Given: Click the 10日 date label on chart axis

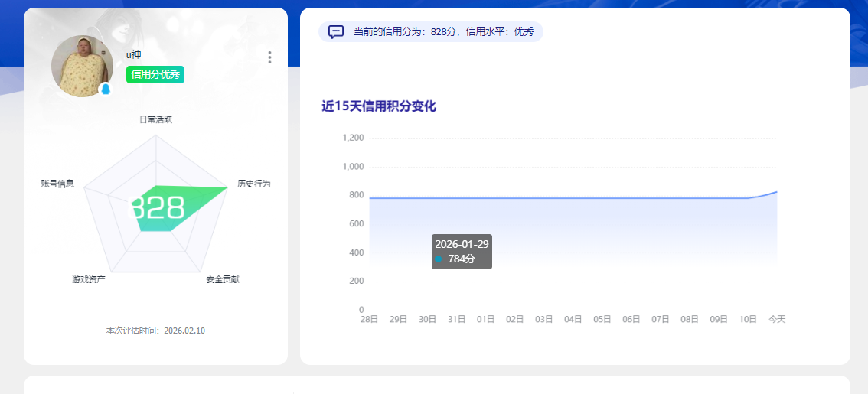Looking at the screenshot, I should coord(748,319).
